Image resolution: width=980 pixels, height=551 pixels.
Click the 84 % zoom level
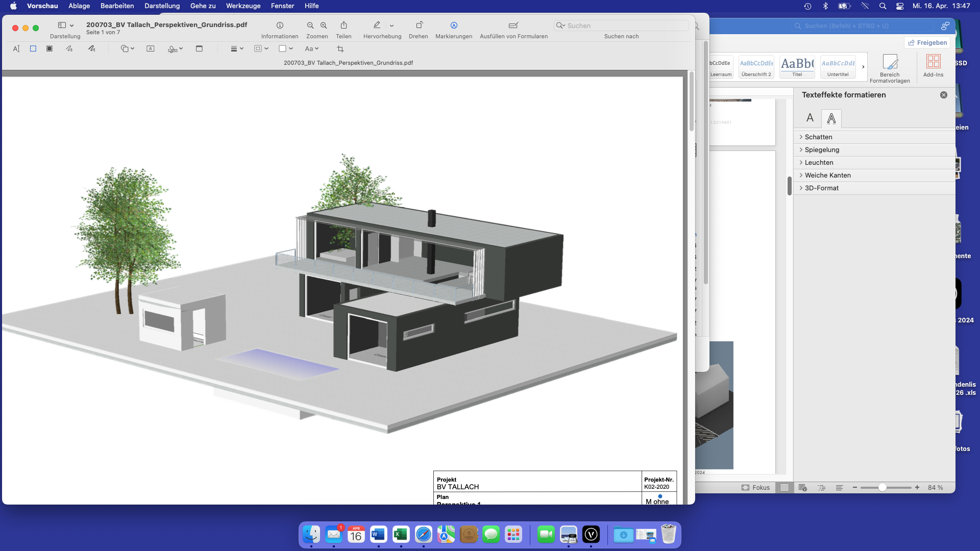point(935,488)
